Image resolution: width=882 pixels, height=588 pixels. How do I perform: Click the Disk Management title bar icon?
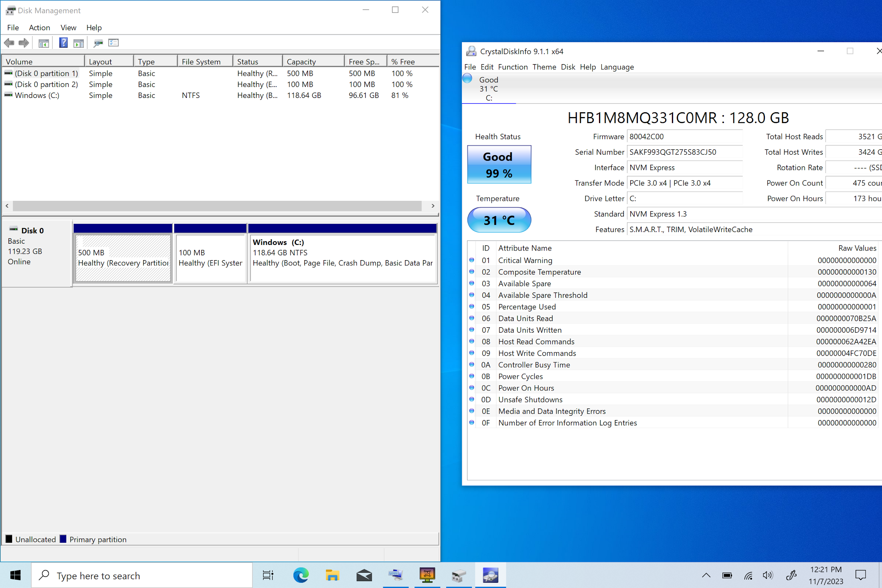[10, 10]
